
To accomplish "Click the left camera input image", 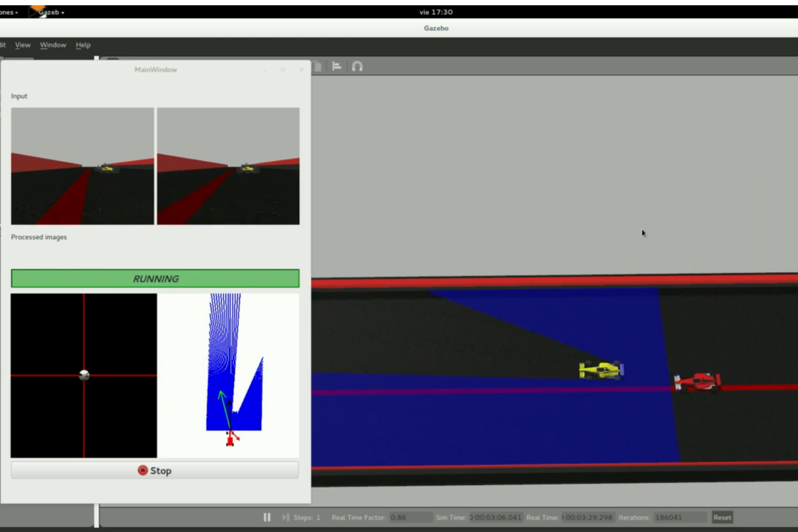I will point(83,166).
